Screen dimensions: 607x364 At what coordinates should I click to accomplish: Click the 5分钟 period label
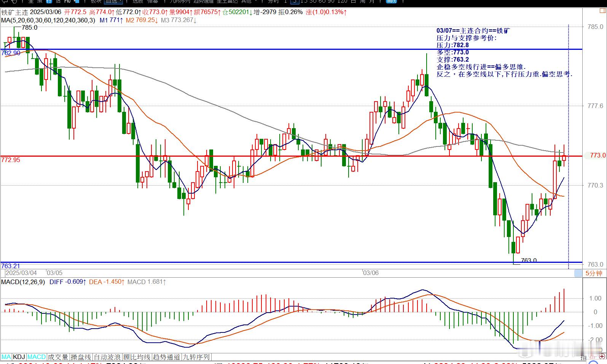[x=594, y=273]
